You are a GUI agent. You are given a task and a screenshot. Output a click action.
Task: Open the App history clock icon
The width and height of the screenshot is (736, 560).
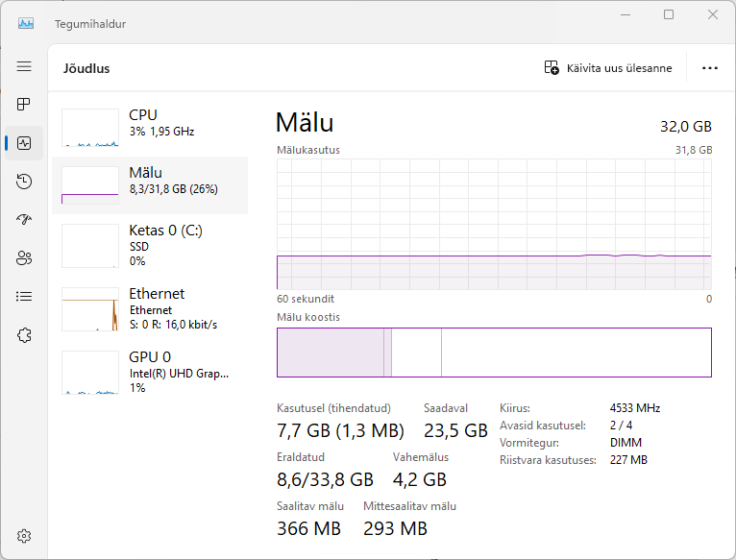click(24, 182)
